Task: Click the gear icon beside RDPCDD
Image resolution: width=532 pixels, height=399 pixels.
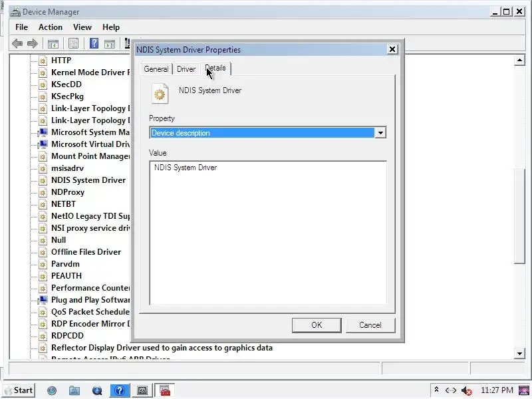Action: [43, 336]
